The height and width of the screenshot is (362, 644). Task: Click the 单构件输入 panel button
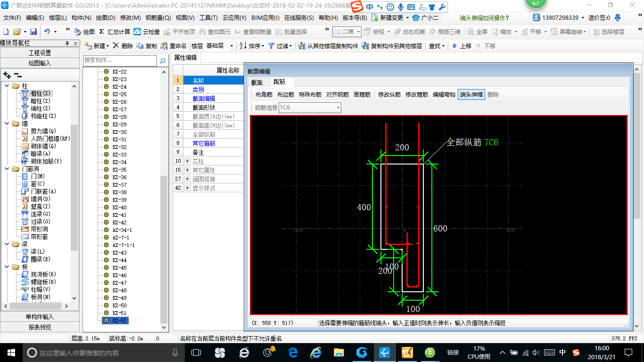point(40,317)
